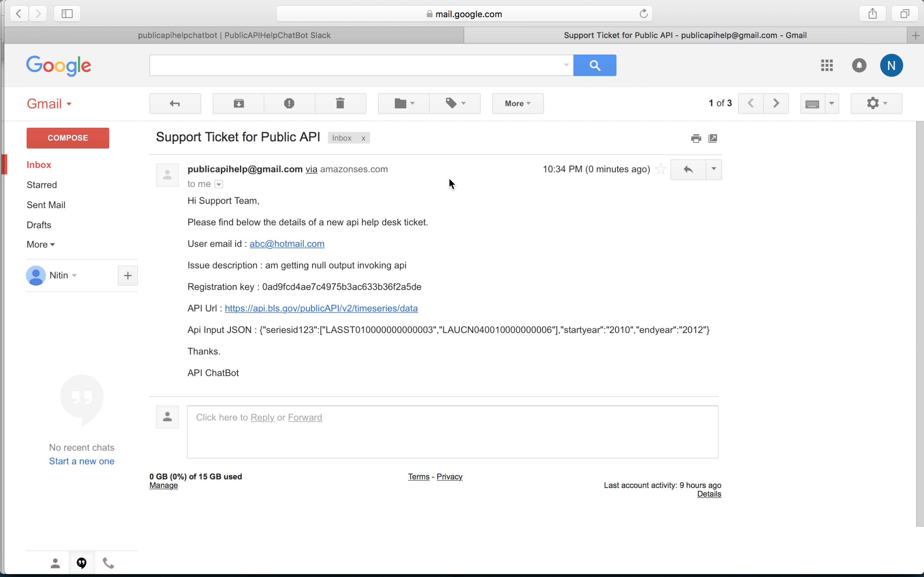This screenshot has height=577, width=924.
Task: Open the Google apps grid
Action: tap(827, 65)
